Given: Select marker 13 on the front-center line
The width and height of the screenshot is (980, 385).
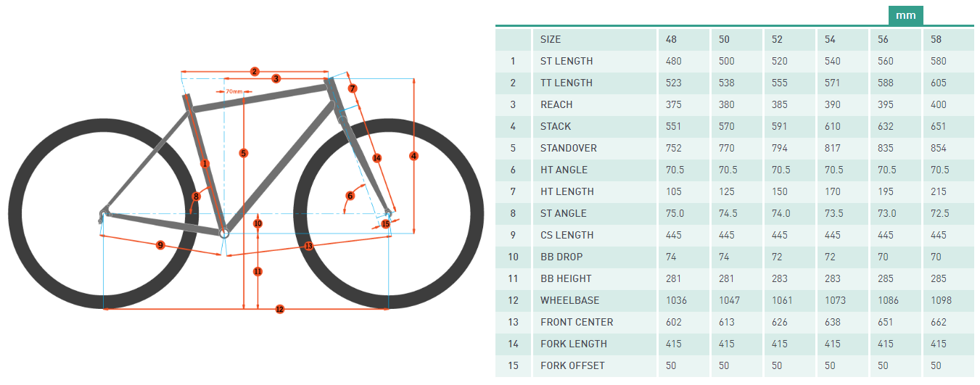Looking at the screenshot, I should tap(308, 246).
